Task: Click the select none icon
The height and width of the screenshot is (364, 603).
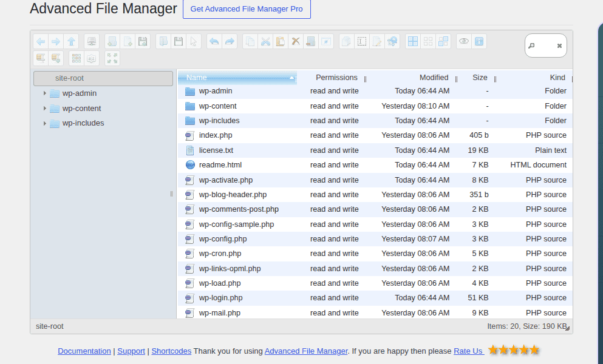Action: click(428, 41)
